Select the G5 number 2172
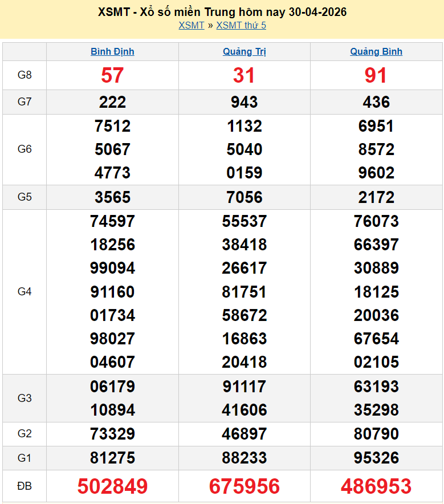 (376, 197)
